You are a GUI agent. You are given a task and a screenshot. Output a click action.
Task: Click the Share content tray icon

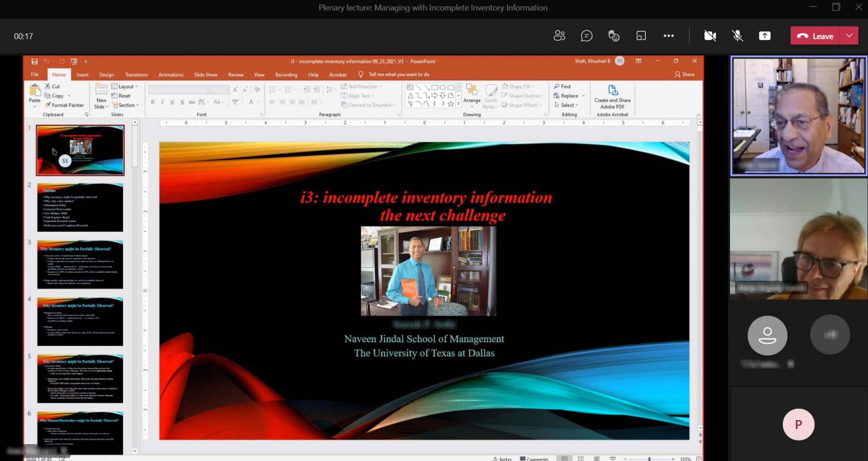click(765, 36)
